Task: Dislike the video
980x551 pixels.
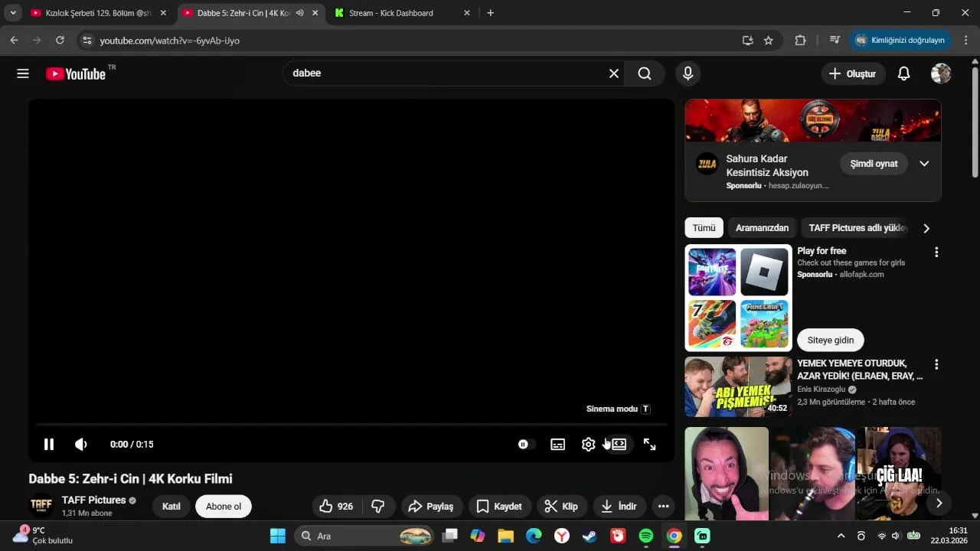Action: 378,506
